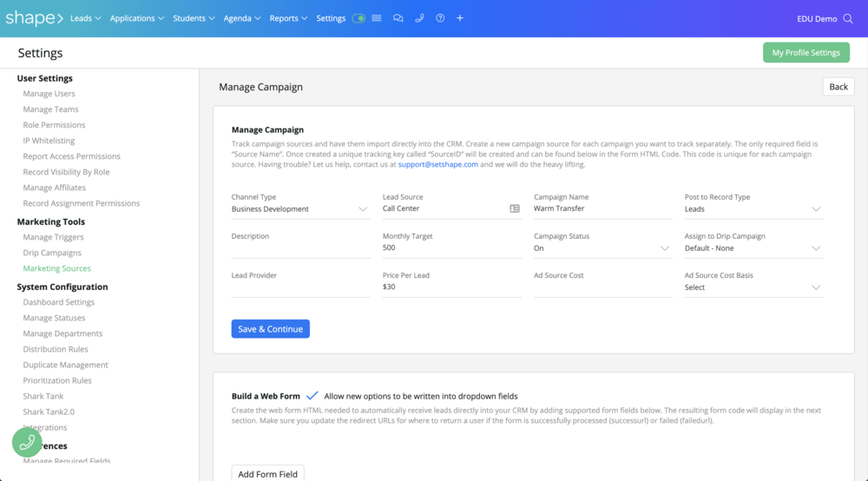
Task: Open Manage Departments in sidebar
Action: coord(62,333)
